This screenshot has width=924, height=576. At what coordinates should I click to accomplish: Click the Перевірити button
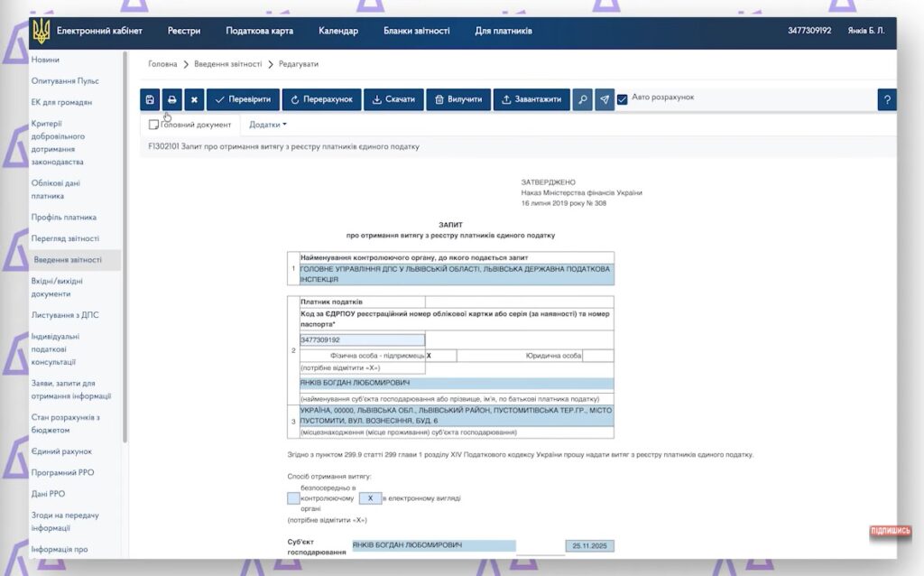click(x=243, y=99)
